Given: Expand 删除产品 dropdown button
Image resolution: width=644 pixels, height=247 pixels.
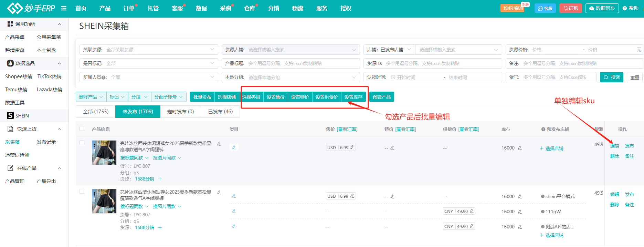Looking at the screenshot, I should (91, 97).
